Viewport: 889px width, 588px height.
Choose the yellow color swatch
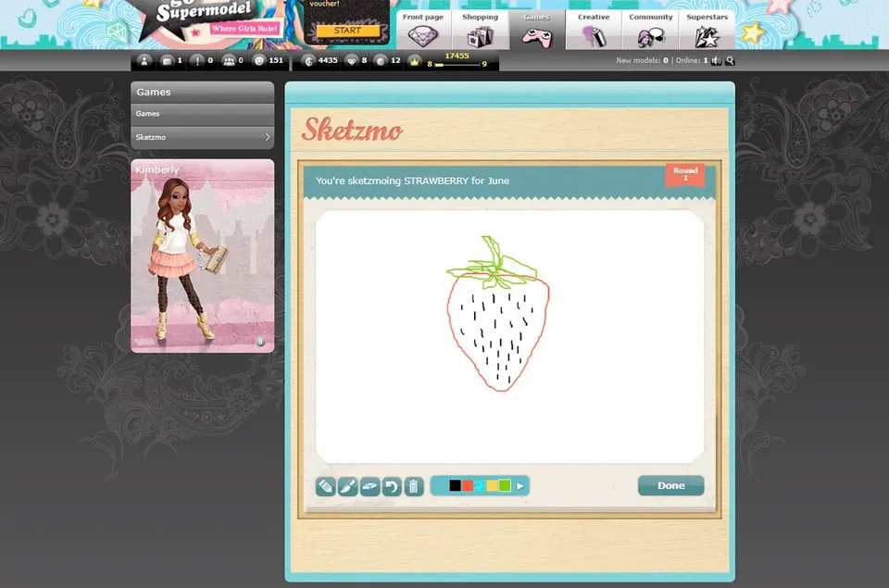click(492, 485)
